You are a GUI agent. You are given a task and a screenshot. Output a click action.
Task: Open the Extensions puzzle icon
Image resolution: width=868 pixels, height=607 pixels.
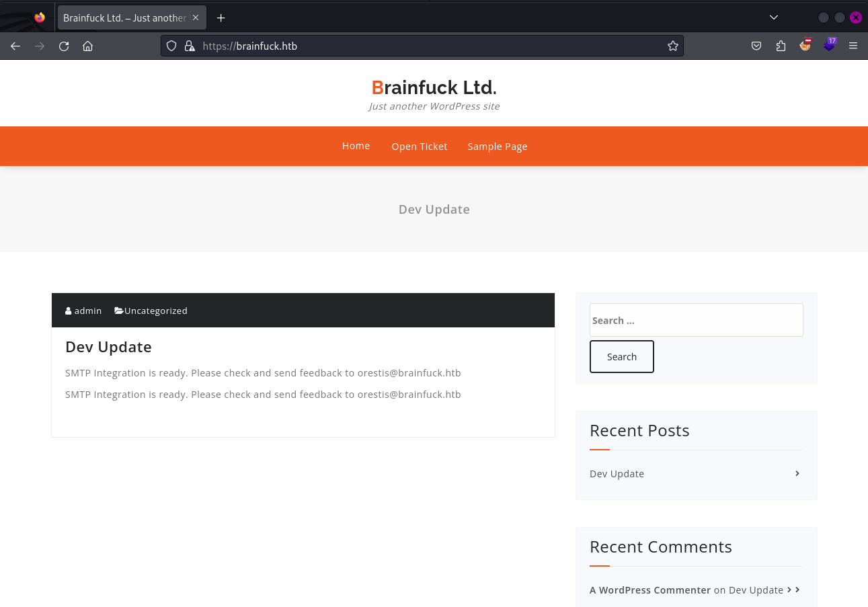point(781,46)
